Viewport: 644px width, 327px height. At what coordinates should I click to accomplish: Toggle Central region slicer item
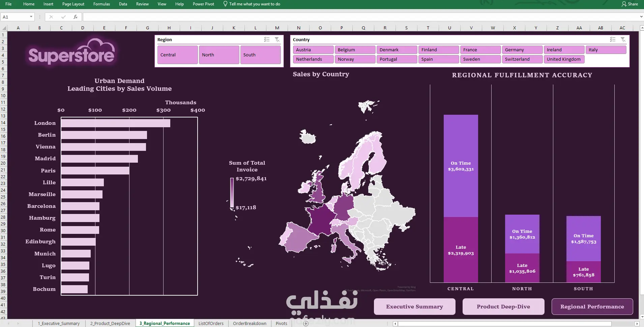pos(178,55)
